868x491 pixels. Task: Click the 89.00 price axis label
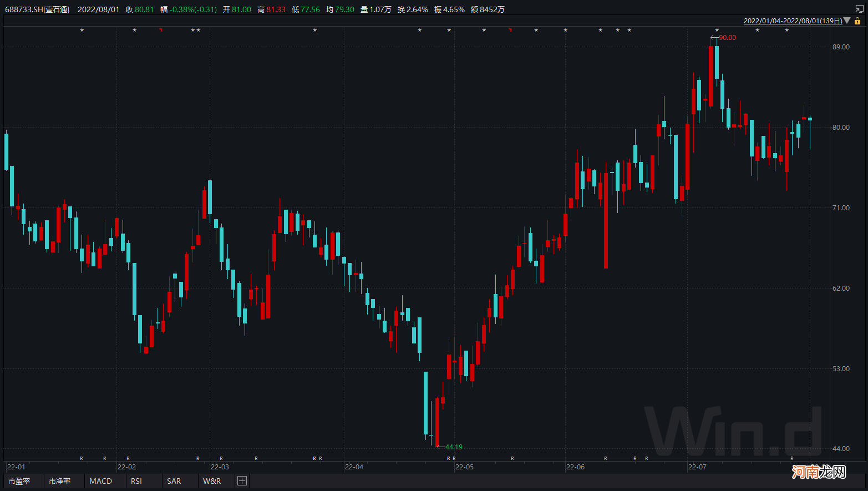pos(841,47)
